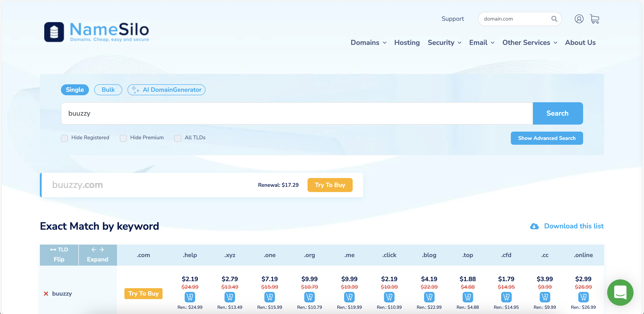Select the Single search tab
644x314 pixels.
pyautogui.click(x=75, y=90)
